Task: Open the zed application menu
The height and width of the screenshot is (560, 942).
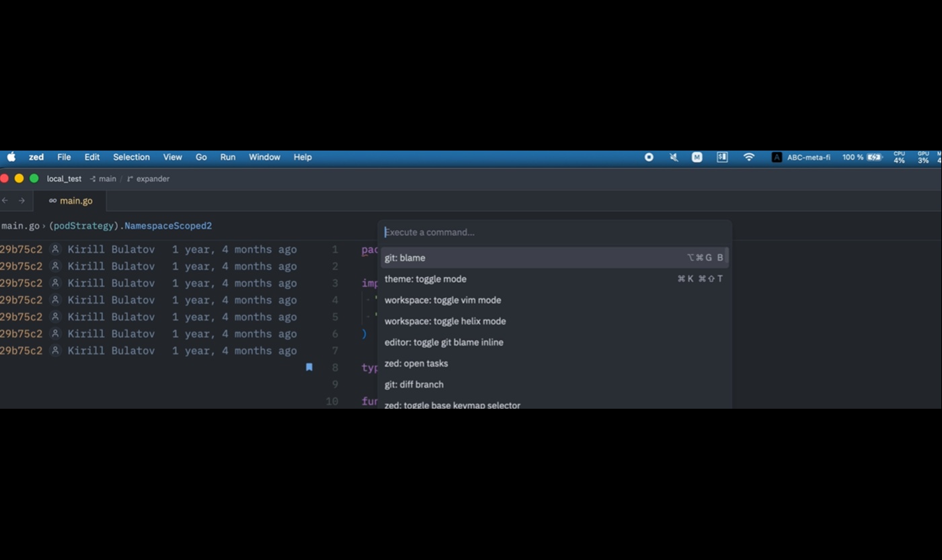Action: (x=36, y=157)
